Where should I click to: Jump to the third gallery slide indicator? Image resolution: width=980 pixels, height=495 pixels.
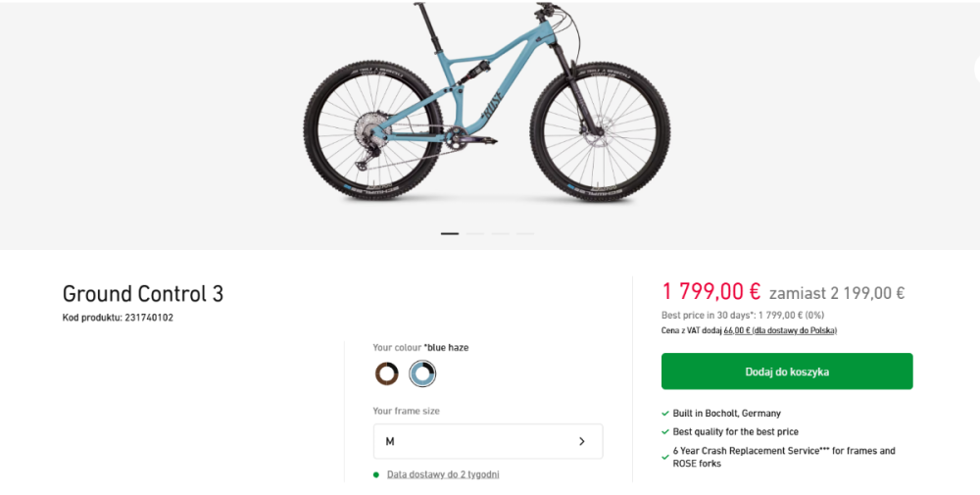click(501, 233)
